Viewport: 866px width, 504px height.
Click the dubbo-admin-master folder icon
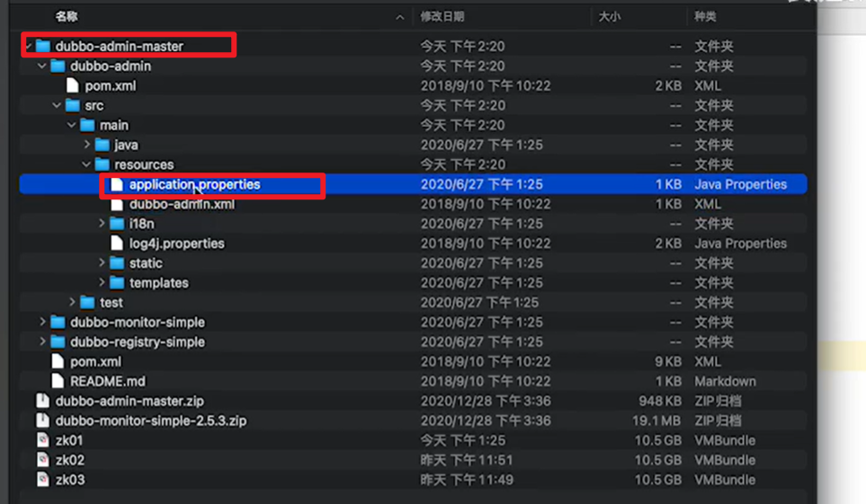point(43,47)
